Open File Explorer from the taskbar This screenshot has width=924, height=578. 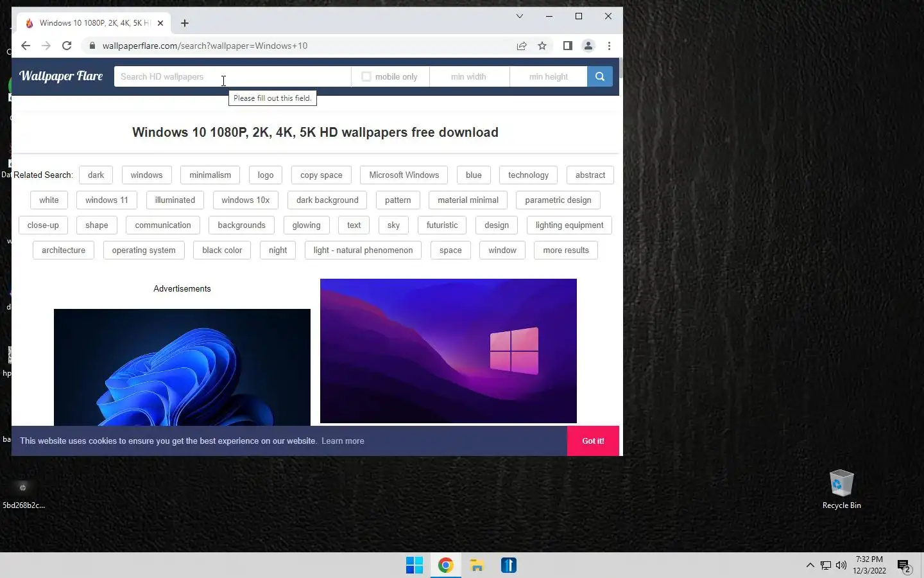click(477, 565)
